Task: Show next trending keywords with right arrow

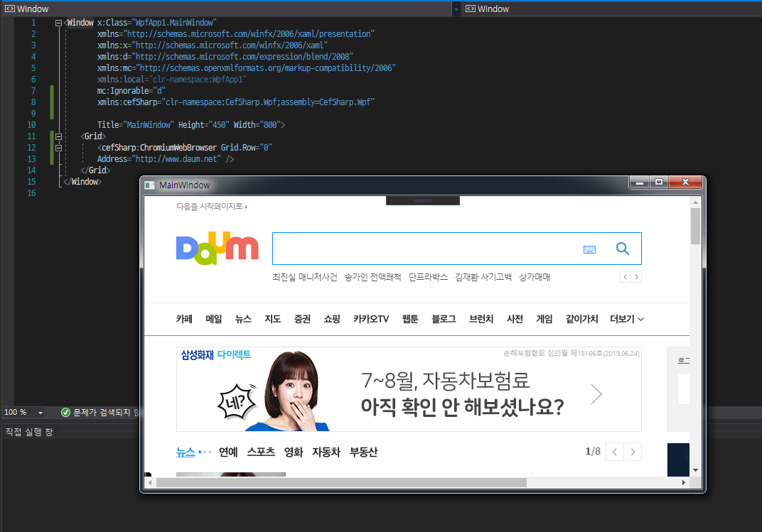Action: 636,277
